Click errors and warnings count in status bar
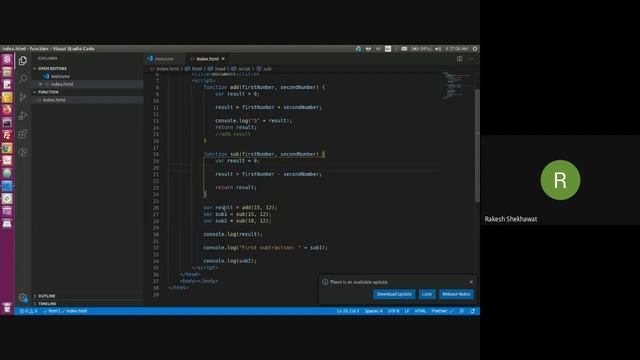Viewport: 640px width, 360px height. (x=29, y=311)
